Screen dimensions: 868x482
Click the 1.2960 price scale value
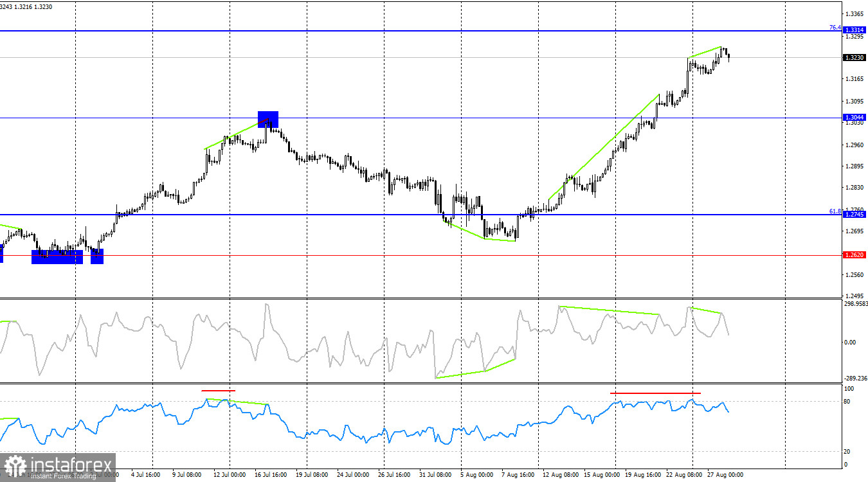[854, 145]
